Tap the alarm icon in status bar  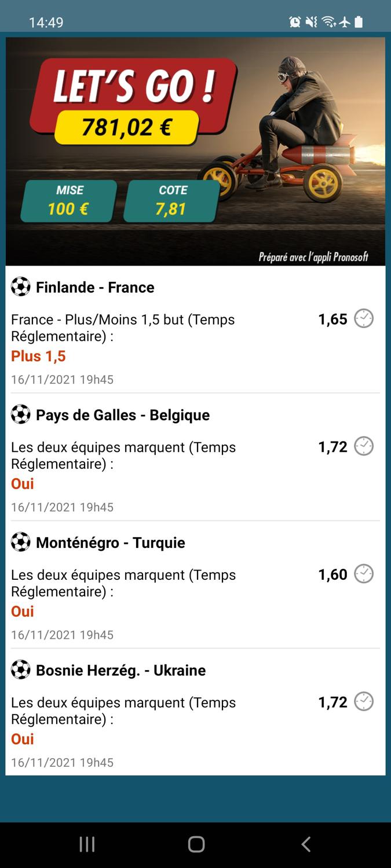coord(295,22)
